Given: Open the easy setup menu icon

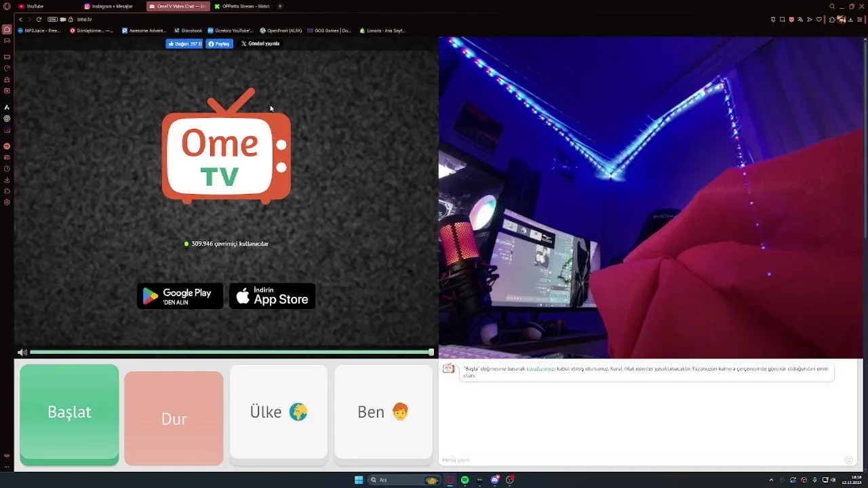Looking at the screenshot, I should [859, 20].
